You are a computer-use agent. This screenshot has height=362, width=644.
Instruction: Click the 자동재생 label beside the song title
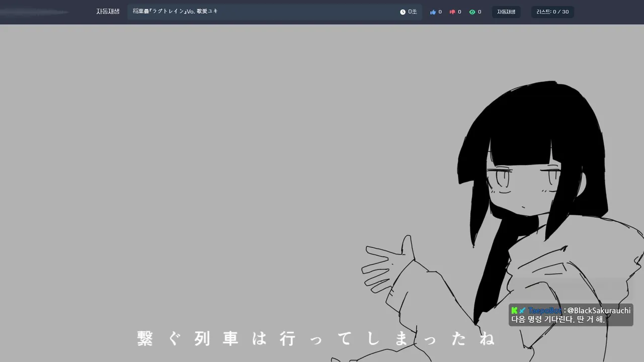point(108,12)
